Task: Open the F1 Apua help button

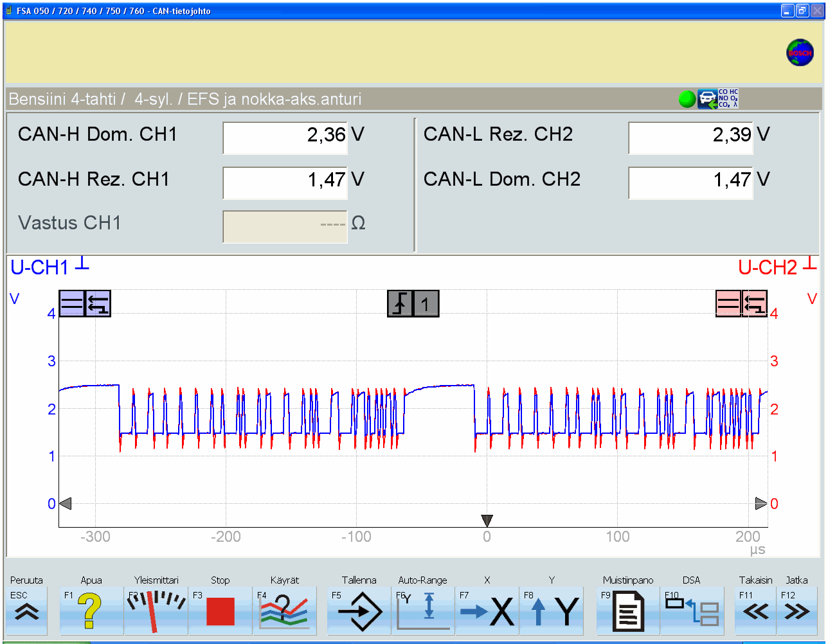Action: click(92, 611)
